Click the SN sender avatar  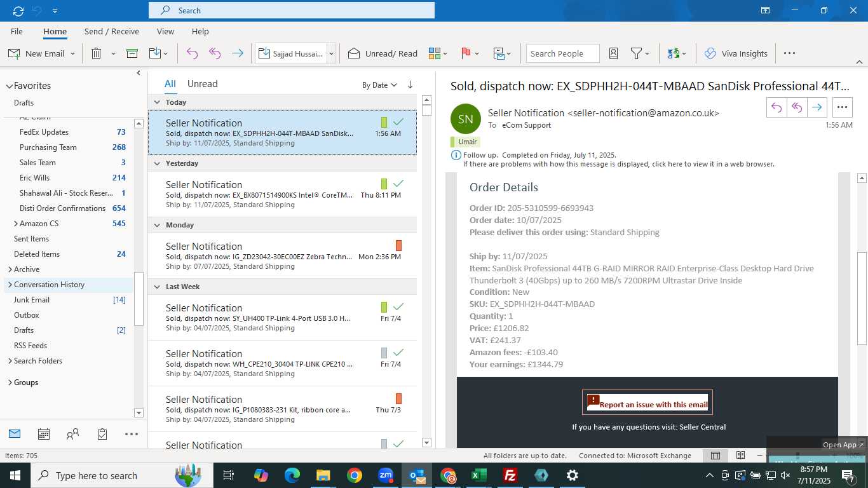pos(466,119)
